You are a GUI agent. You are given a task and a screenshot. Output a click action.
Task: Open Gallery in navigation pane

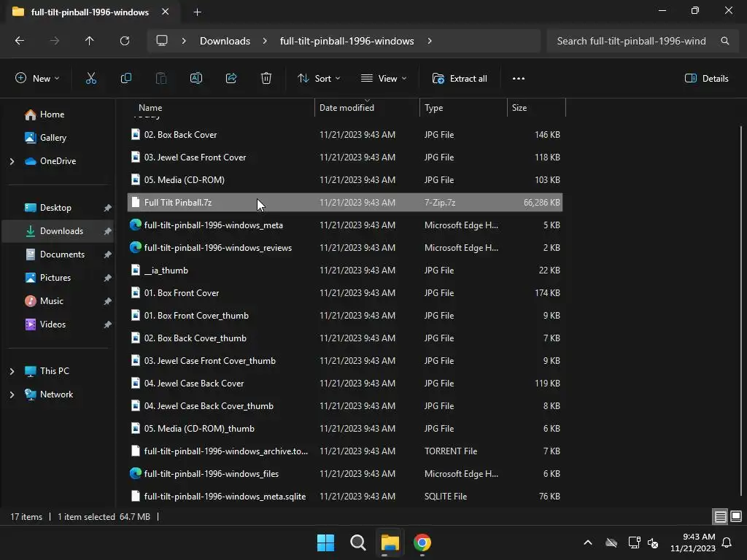tap(57, 138)
